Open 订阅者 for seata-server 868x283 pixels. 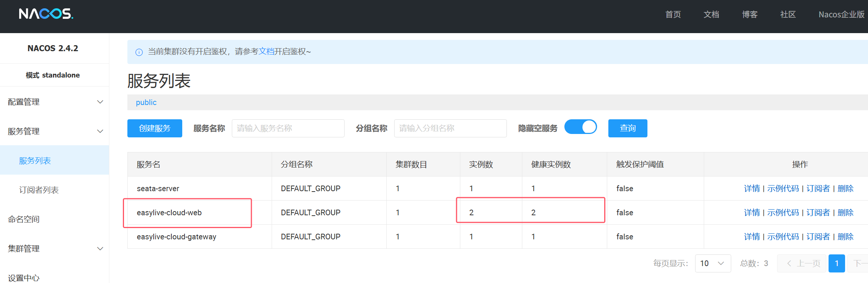pos(818,189)
